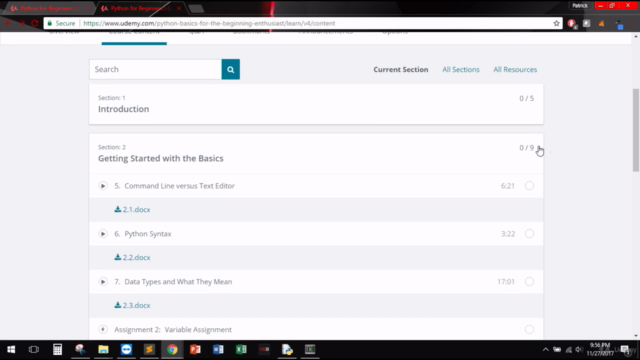
Task: Open a new browser tab
Action: (x=196, y=9)
